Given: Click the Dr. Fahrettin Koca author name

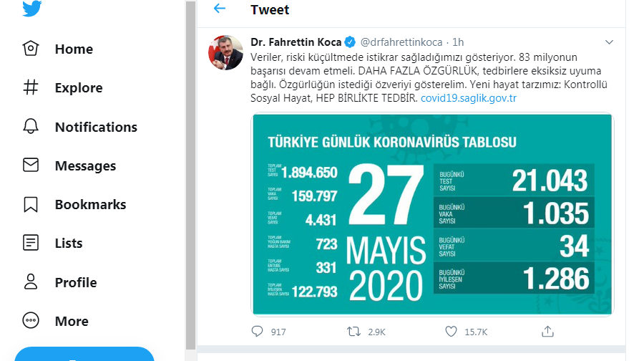Looking at the screenshot, I should 296,42.
